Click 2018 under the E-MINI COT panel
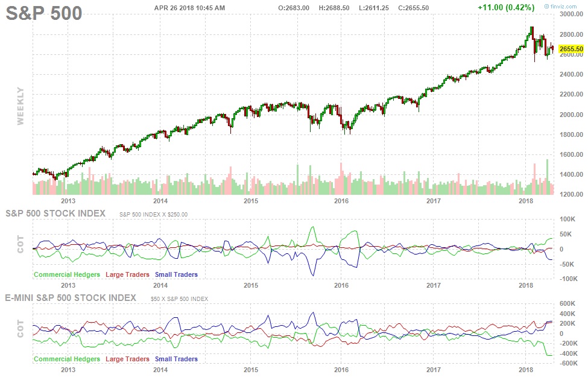 tap(526, 370)
